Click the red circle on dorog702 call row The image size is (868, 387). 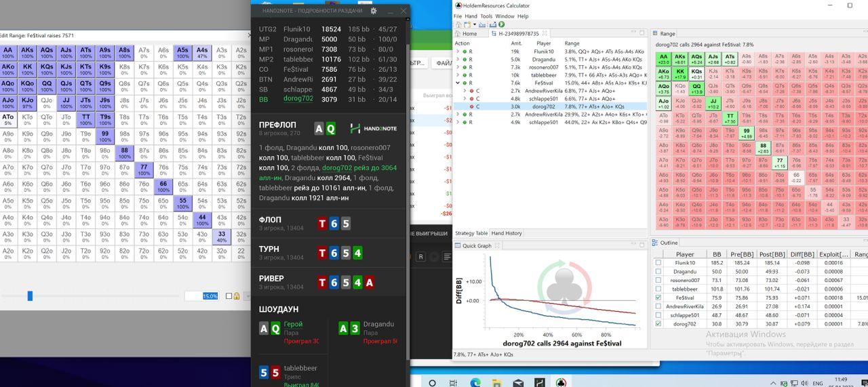[x=471, y=106]
